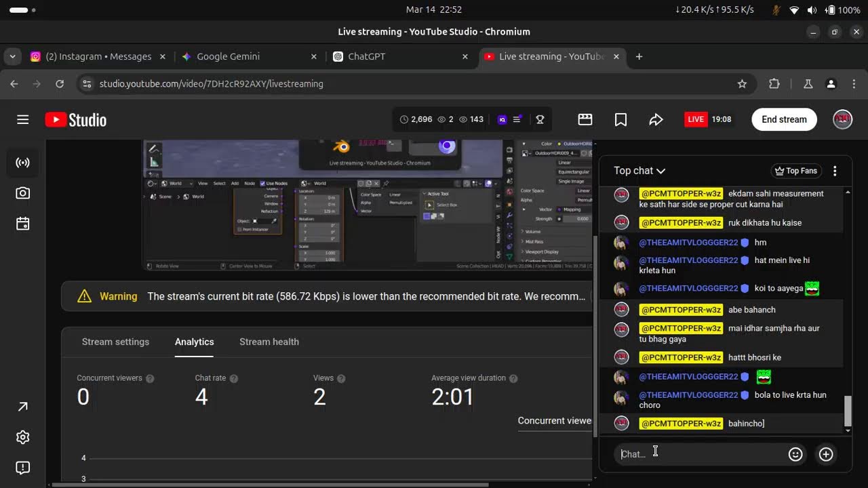Switch to the Stream health tab
The image size is (868, 488).
[x=269, y=342]
